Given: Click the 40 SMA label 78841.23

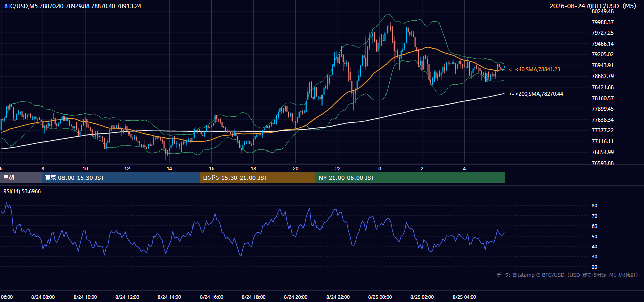Looking at the screenshot, I should coord(535,69).
